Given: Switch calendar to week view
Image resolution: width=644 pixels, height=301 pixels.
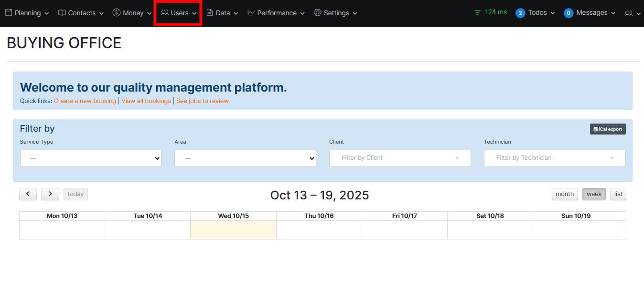Looking at the screenshot, I should 594,194.
